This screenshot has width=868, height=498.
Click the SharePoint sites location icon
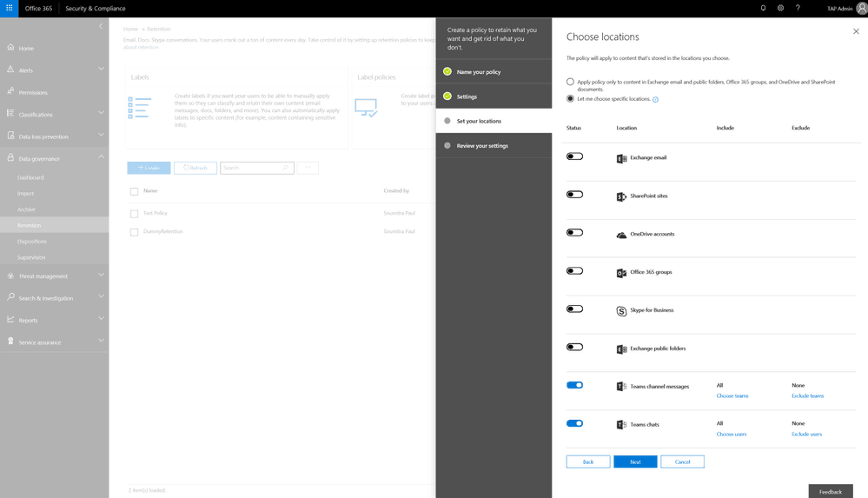tap(621, 196)
